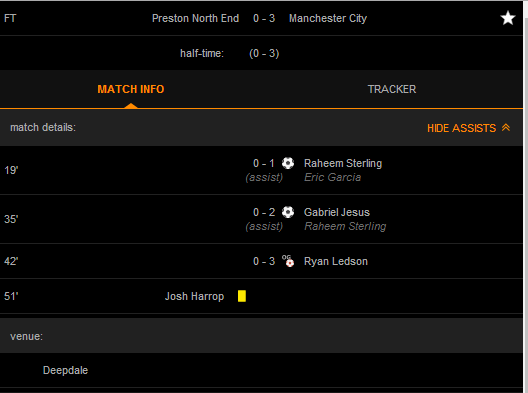This screenshot has height=393, width=528.
Task: Toggle the favorite star for this match
Action: pos(507,18)
